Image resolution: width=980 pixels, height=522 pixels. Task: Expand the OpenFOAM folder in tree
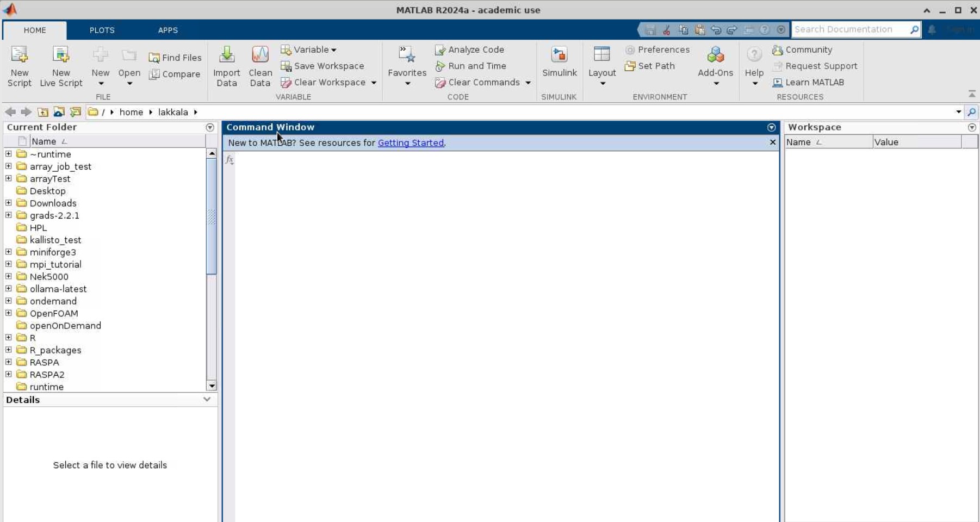pyautogui.click(x=9, y=313)
